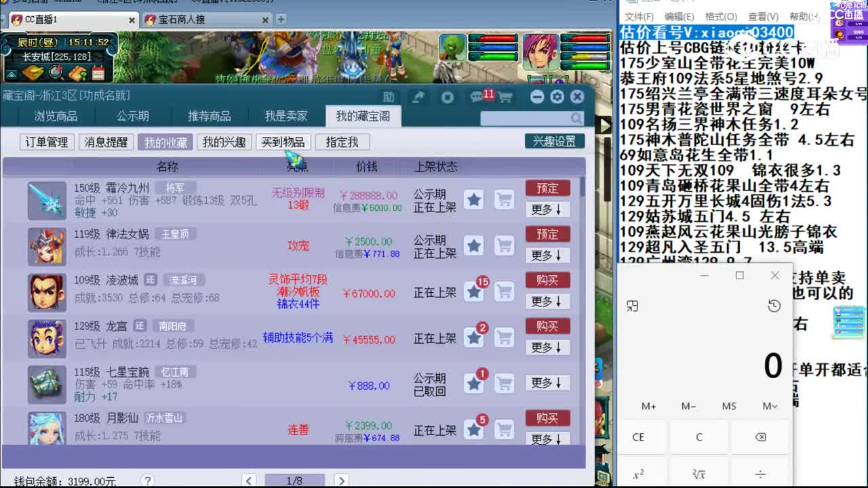Go to the previous page arrow
Viewport: 868px width, 488px height.
[249, 481]
